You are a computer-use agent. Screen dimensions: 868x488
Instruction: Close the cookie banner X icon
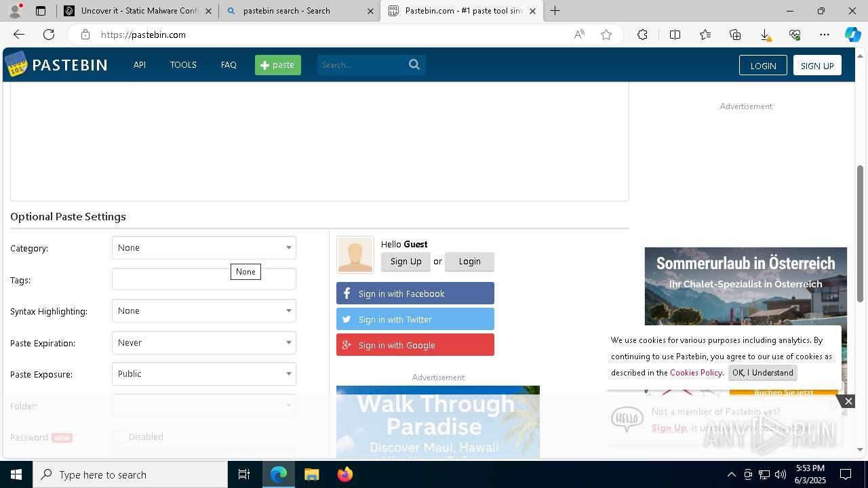pyautogui.click(x=848, y=401)
